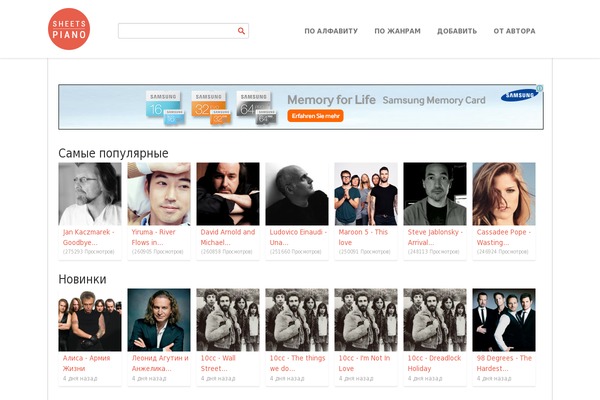Open the 10cc The things we do thumbnail
This screenshot has width=600, height=400.
pos(297,320)
